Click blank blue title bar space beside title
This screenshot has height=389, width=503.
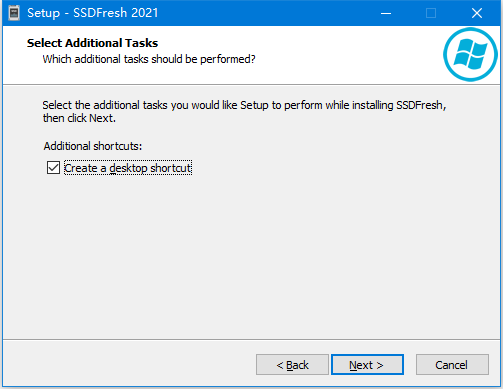point(267,13)
